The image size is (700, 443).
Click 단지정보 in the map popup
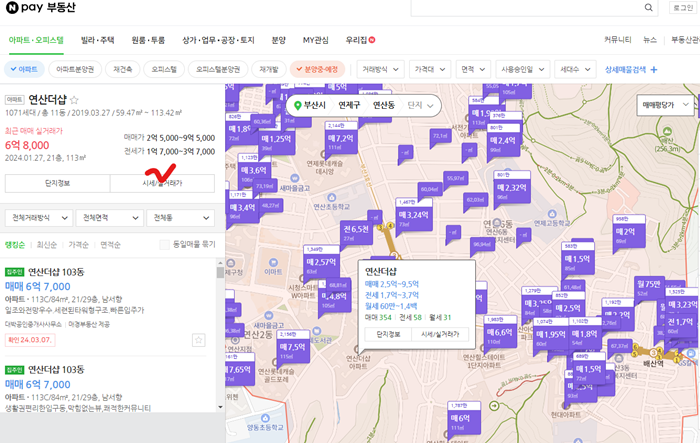pos(388,334)
